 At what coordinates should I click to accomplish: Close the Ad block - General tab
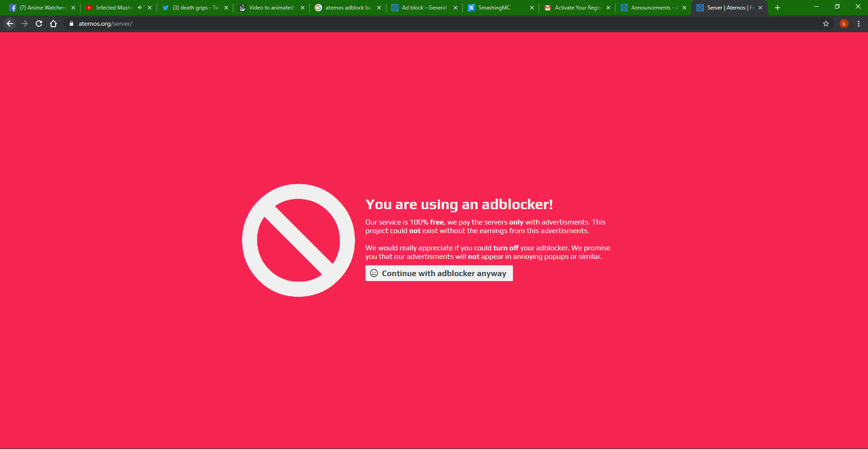[455, 8]
